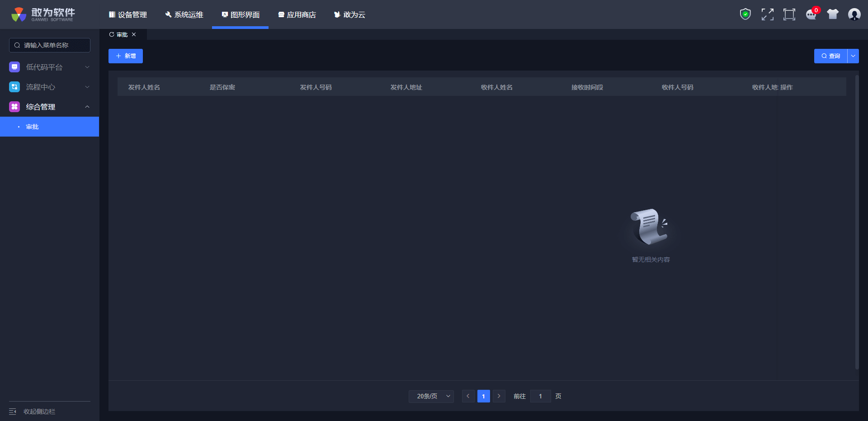Open the 敢为云 menu
Image resolution: width=868 pixels, height=421 pixels.
[x=349, y=14]
